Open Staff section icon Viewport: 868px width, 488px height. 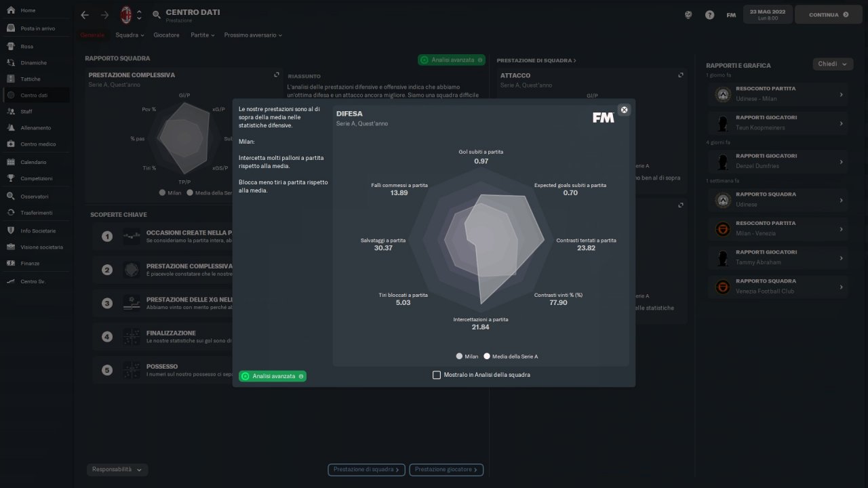pos(11,111)
